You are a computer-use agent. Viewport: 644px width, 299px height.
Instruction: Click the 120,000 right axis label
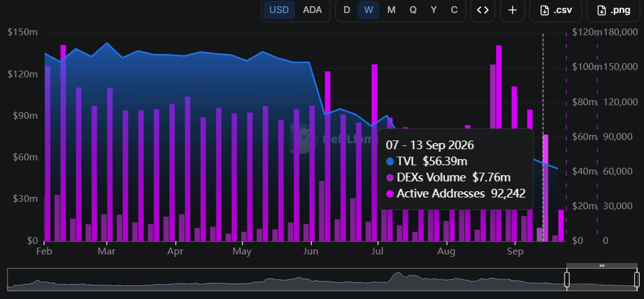point(620,102)
